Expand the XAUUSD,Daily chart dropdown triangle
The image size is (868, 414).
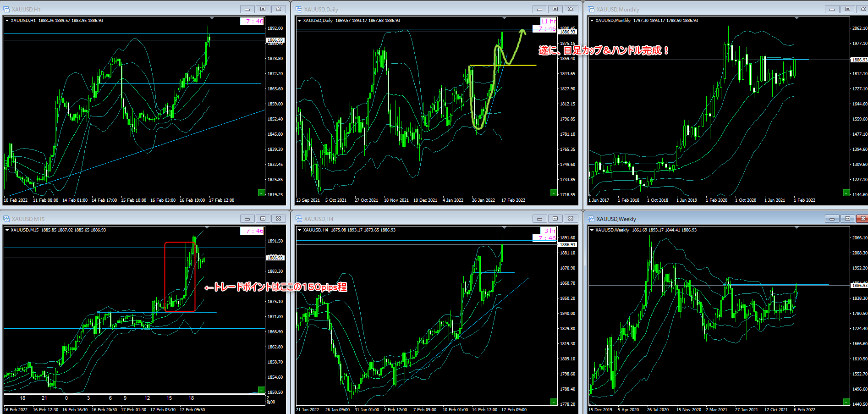point(299,21)
